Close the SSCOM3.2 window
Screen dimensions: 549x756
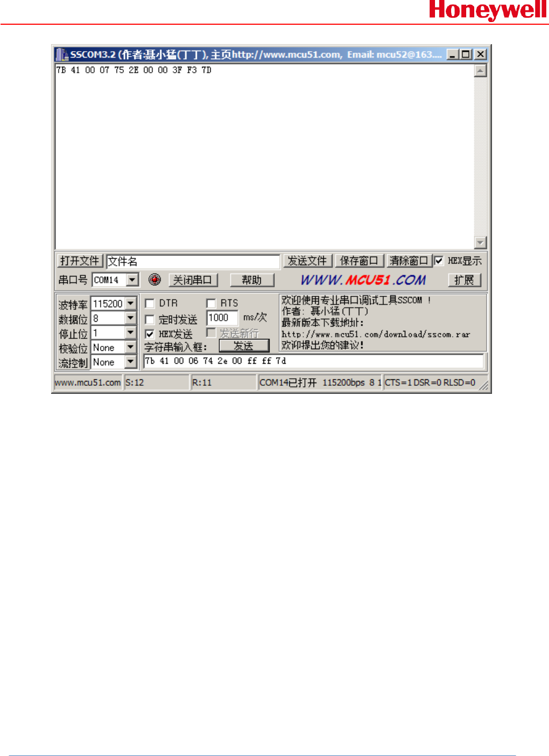[x=481, y=54]
